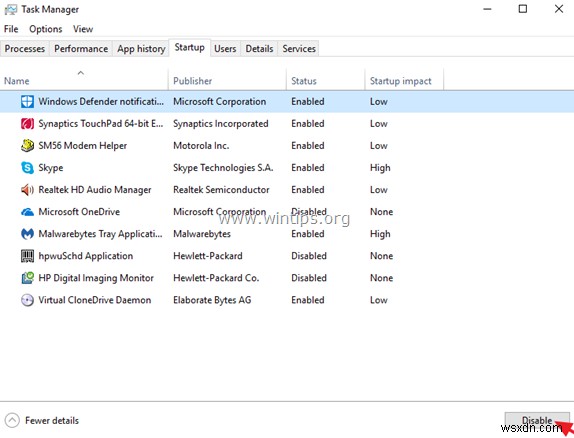This screenshot has height=438, width=574.
Task: Click Disabled status of HP Digital Imaging
Action: pyautogui.click(x=309, y=278)
